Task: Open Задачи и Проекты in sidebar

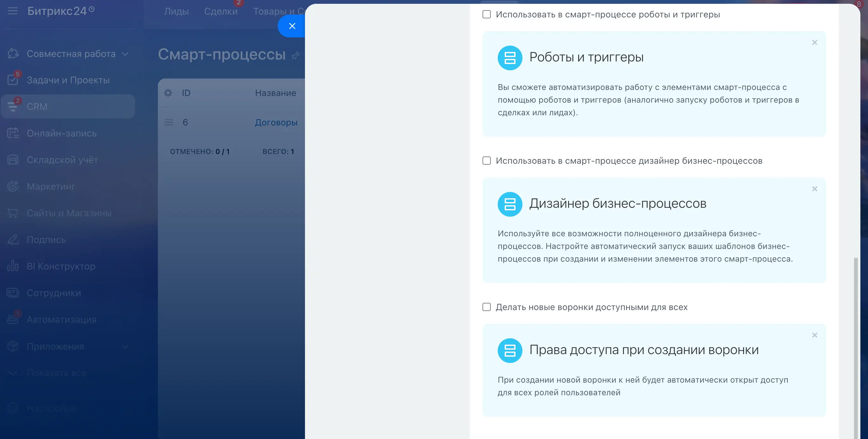Action: (68, 80)
